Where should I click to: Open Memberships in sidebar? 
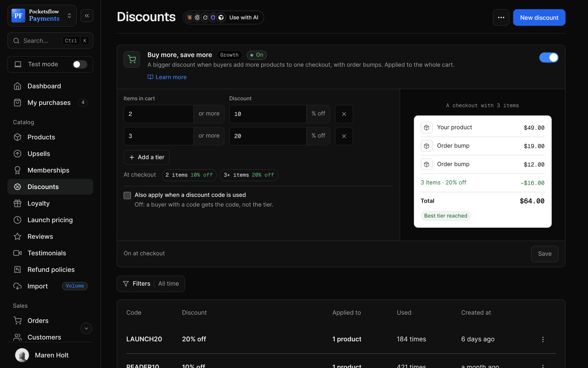[x=50, y=170]
